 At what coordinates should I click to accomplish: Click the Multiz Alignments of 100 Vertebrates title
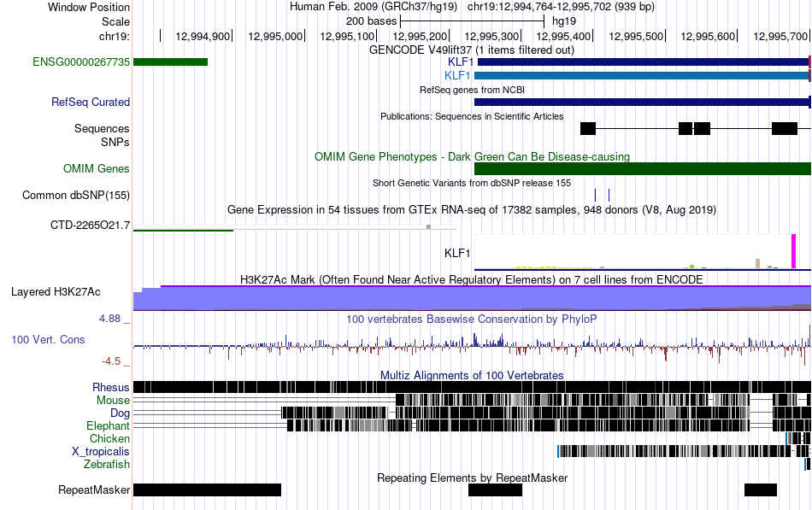tap(472, 375)
